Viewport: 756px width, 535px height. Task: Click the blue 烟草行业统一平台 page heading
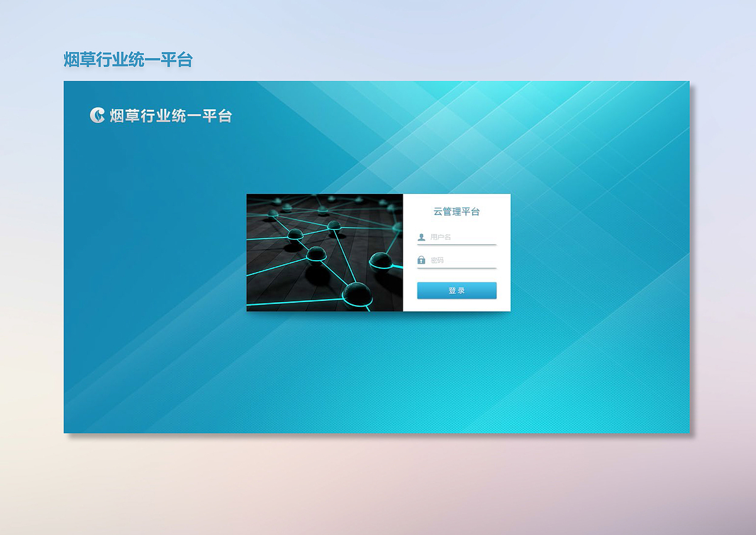[x=128, y=60]
